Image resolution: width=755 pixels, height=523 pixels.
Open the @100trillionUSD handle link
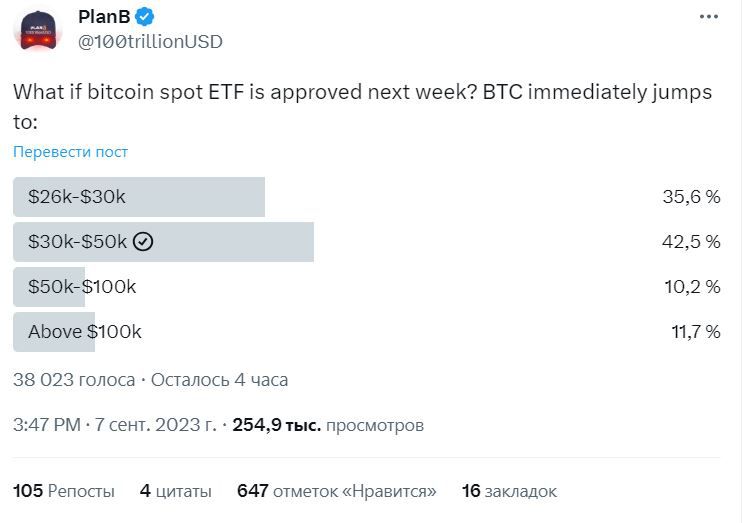[x=150, y=41]
